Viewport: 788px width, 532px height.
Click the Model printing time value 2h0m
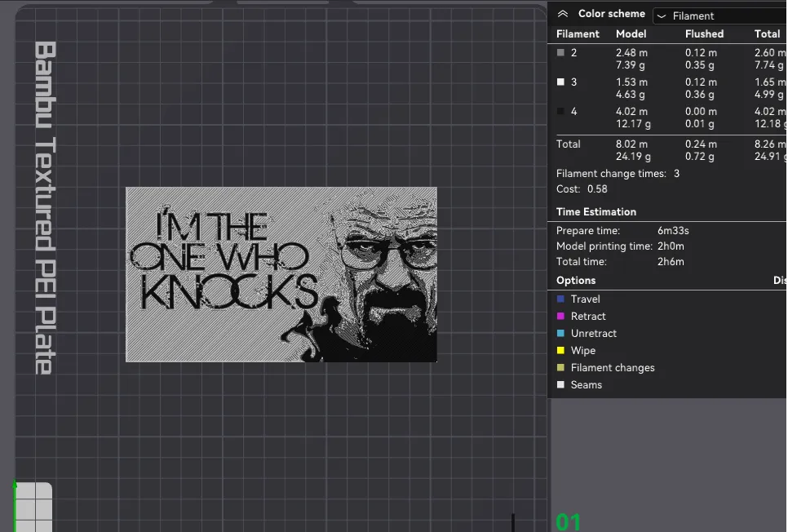click(671, 246)
